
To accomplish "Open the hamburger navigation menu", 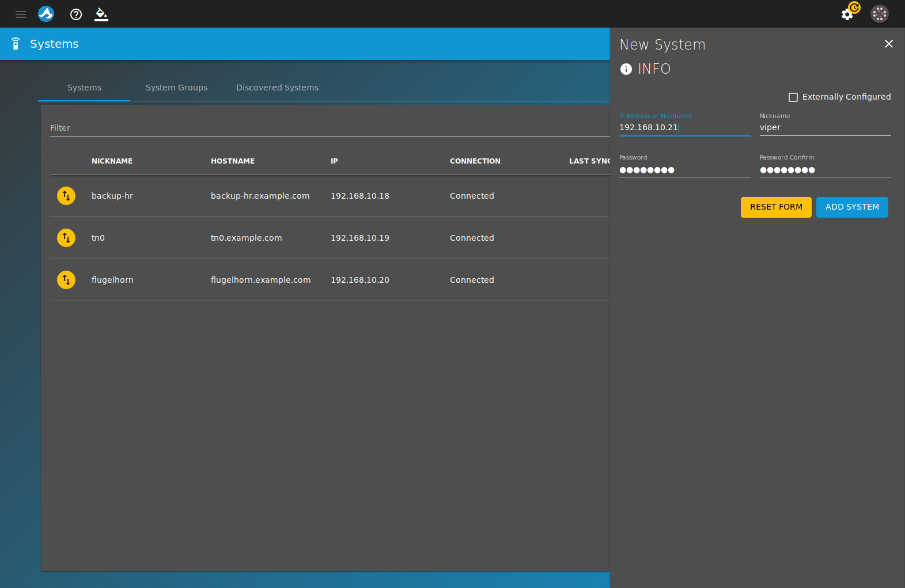I will [x=21, y=14].
